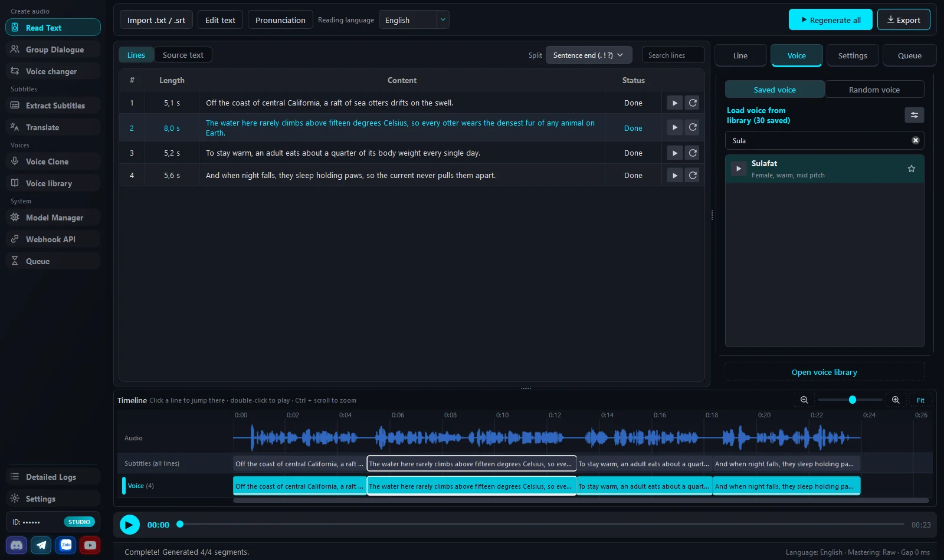Open the Voice tab
The width and height of the screenshot is (944, 560).
796,55
